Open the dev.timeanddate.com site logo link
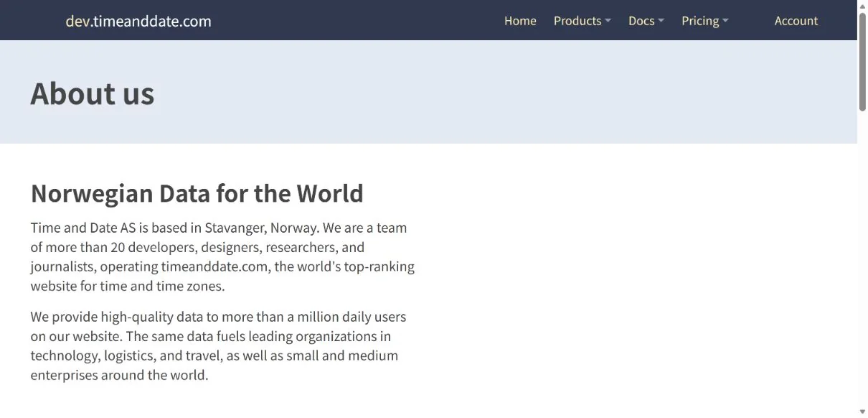Image resolution: width=868 pixels, height=418 pixels. (x=138, y=21)
